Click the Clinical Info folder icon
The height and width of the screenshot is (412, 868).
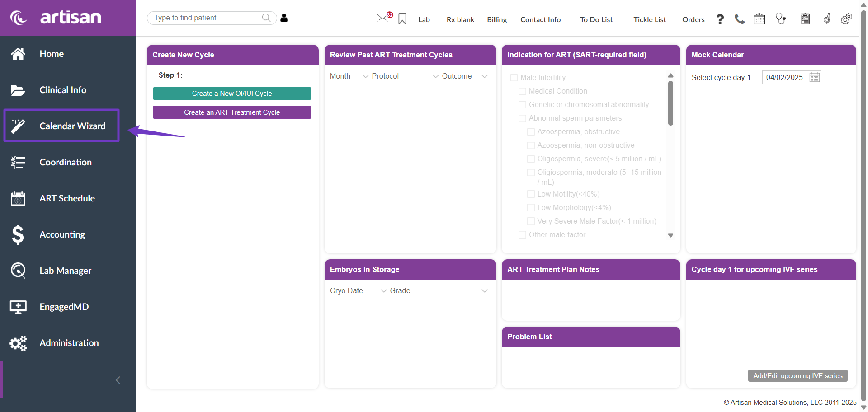tap(18, 90)
